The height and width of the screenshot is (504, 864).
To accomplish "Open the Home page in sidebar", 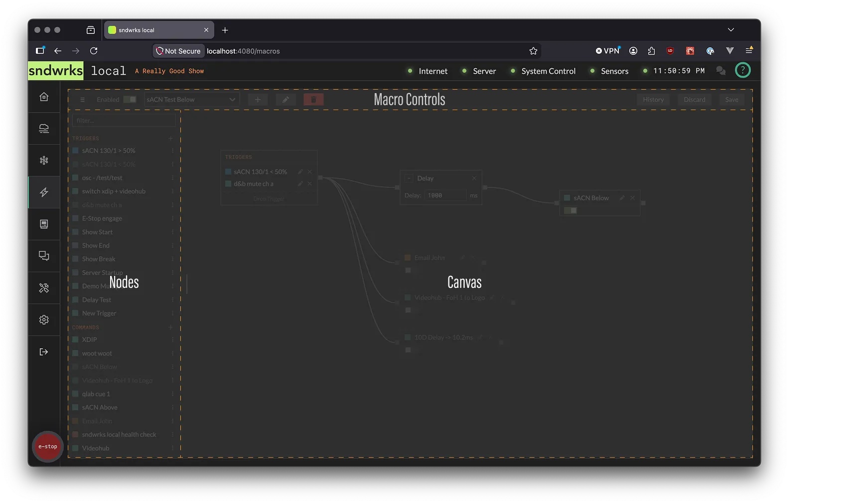I will click(x=44, y=97).
